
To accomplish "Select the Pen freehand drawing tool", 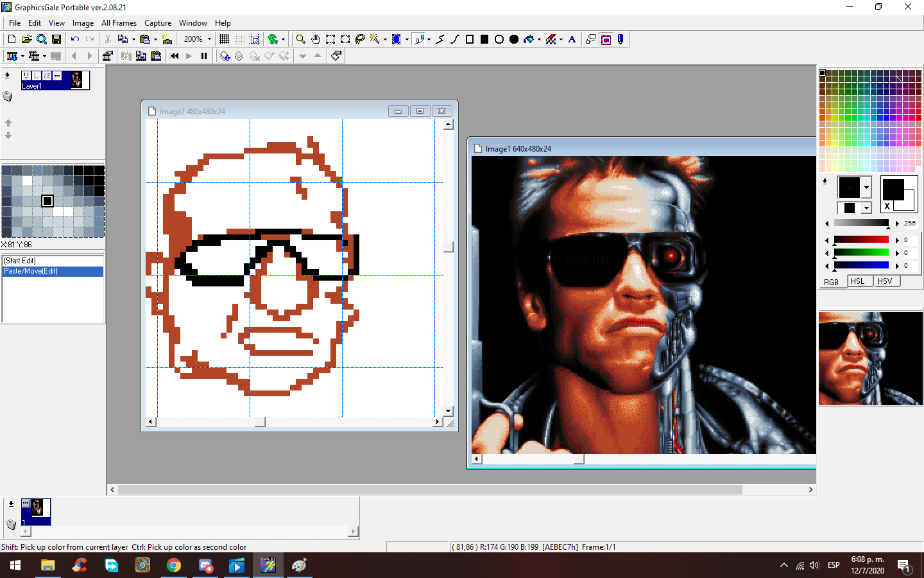I will tap(418, 39).
